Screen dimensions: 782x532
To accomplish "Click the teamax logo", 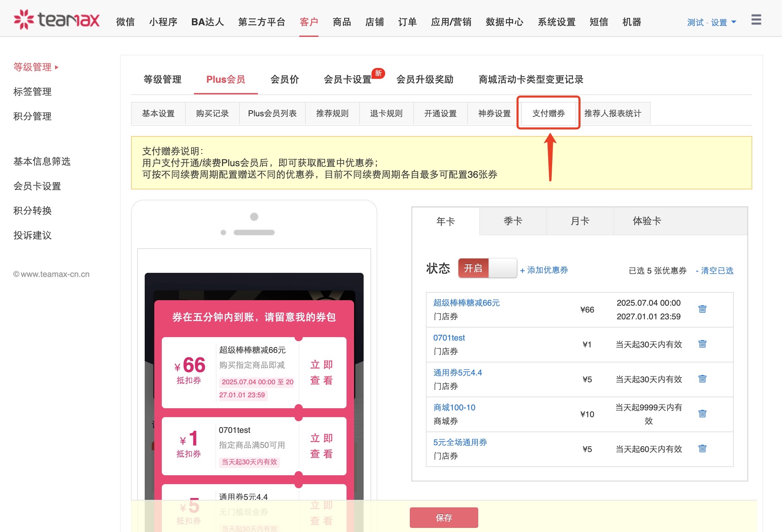I will (x=57, y=20).
